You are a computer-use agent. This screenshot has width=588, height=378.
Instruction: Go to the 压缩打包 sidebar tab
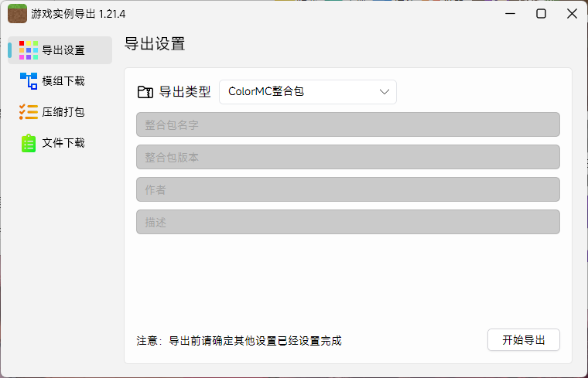[62, 112]
